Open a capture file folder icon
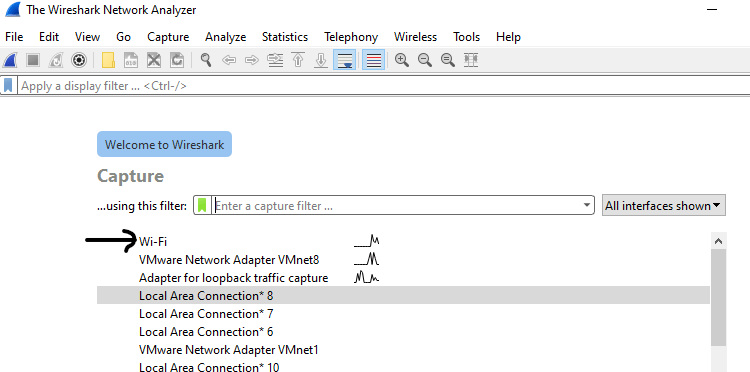The height and width of the screenshot is (372, 750). [x=109, y=60]
